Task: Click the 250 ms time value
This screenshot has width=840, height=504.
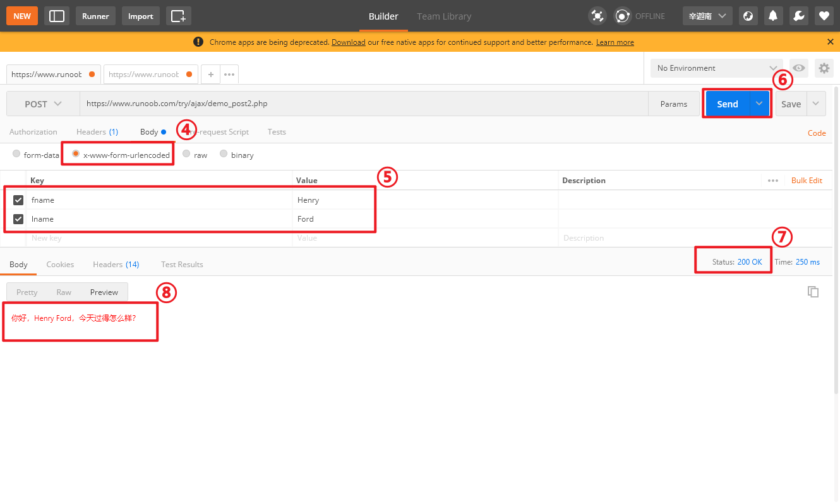Action: pos(808,261)
